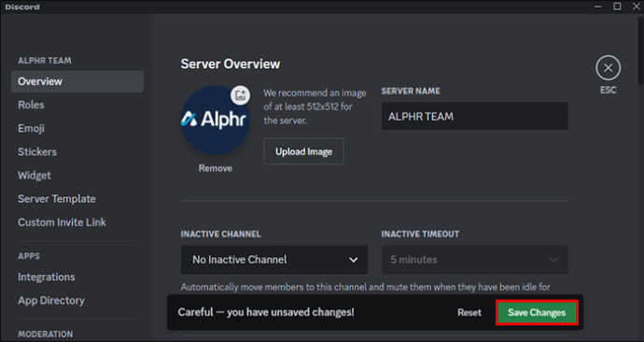
Task: Click the Save Changes button
Action: pyautogui.click(x=537, y=312)
